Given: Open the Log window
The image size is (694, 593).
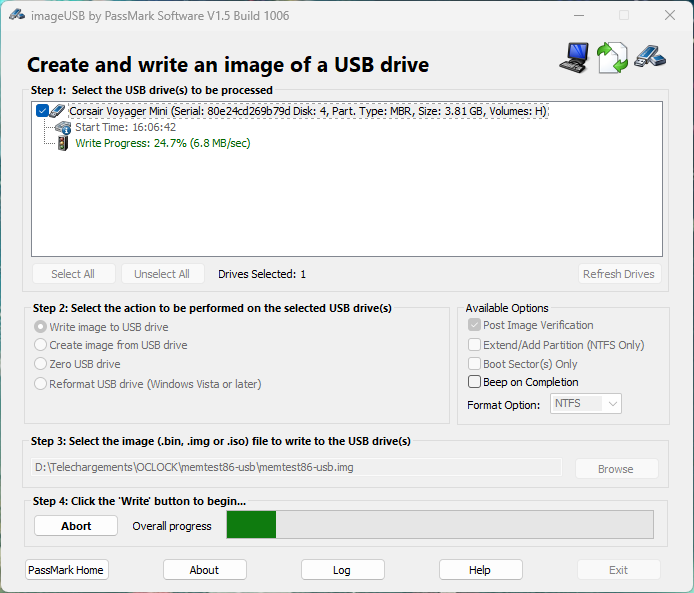Looking at the screenshot, I should pyautogui.click(x=342, y=570).
